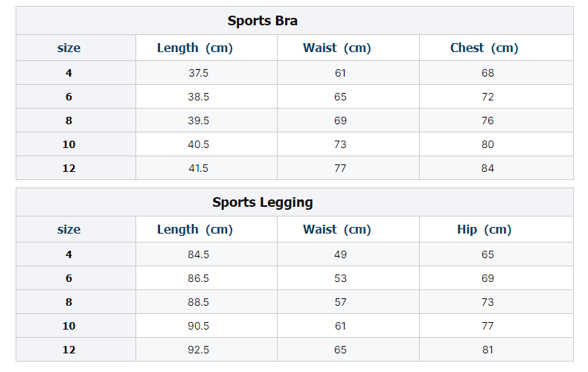Select Waist (cm) header in Sports Bra table
The image size is (588, 372).
(336, 48)
